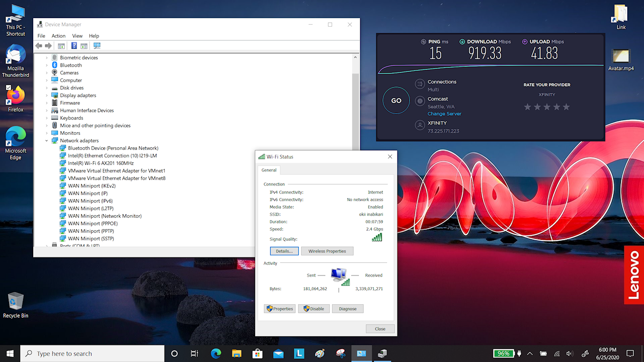Open Microsoft Store from the taskbar
The height and width of the screenshot is (362, 644).
257,353
